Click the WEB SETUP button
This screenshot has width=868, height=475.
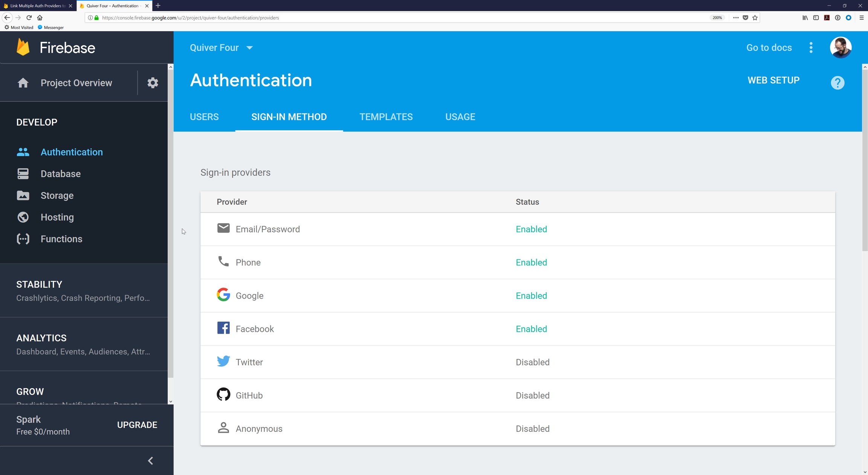pyautogui.click(x=773, y=80)
